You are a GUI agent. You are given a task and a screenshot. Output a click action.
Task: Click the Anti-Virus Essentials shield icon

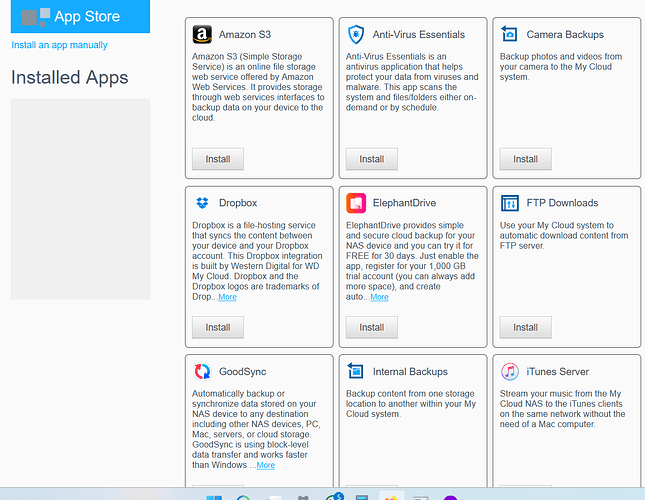point(355,34)
